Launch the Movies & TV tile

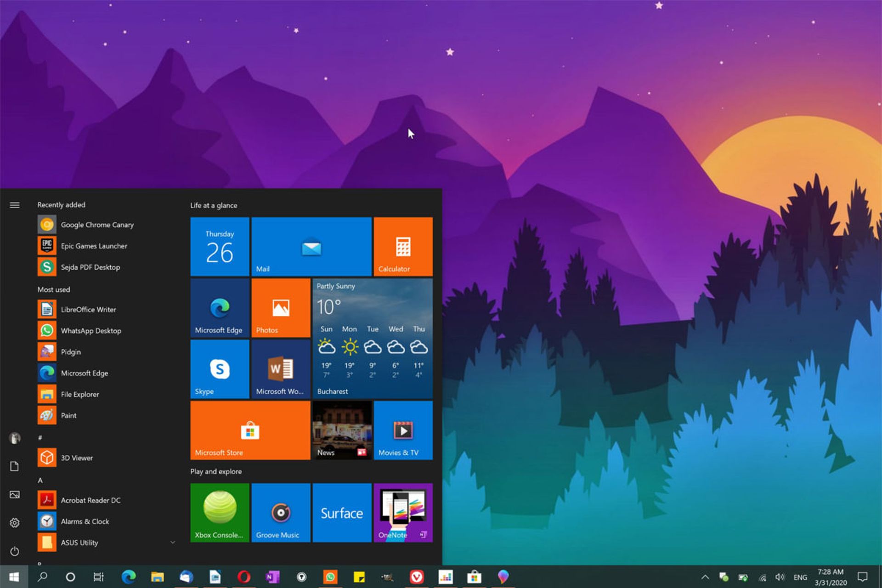pyautogui.click(x=403, y=430)
